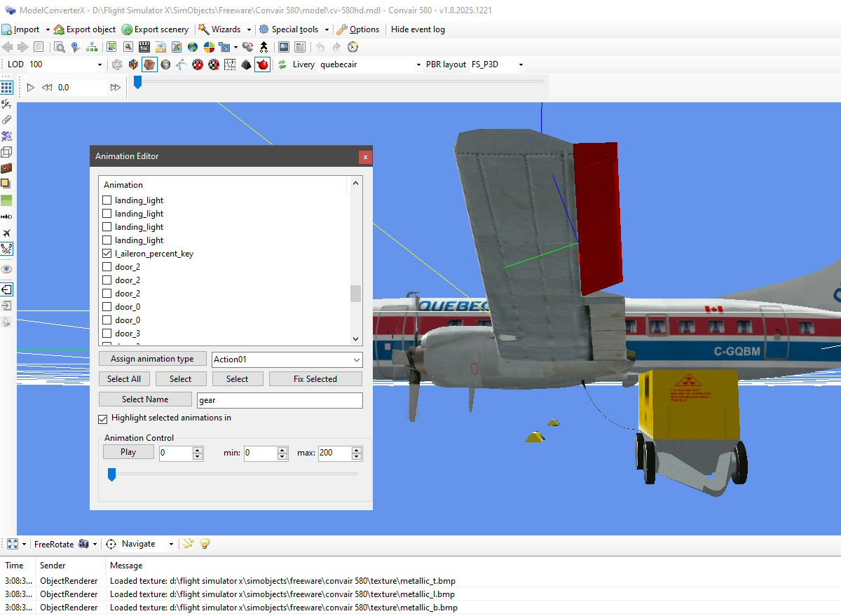Click the lightbulb icon at bottom
Image resolution: width=841 pixels, height=616 pixels.
[205, 544]
